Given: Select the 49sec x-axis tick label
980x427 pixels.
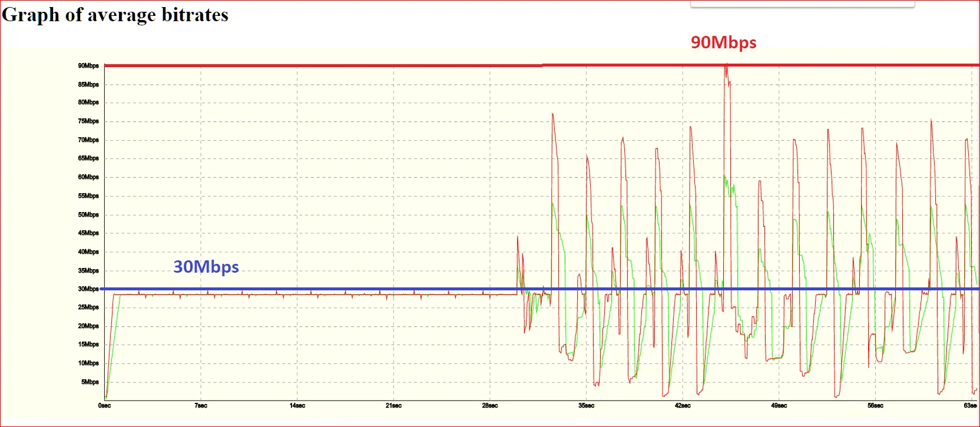Looking at the screenshot, I should [x=779, y=406].
